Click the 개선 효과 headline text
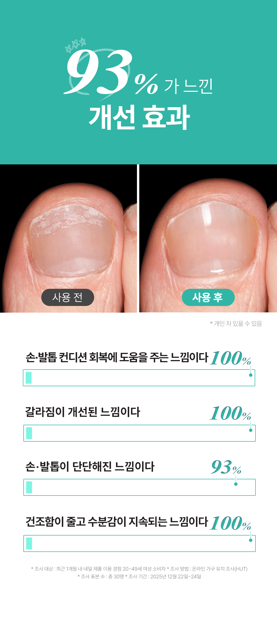 coord(139,117)
